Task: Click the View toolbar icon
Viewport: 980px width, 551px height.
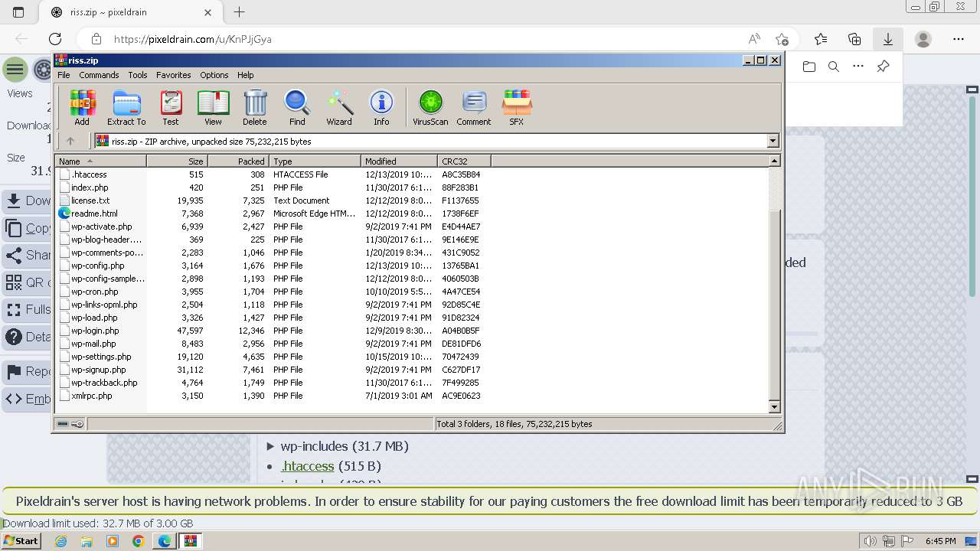Action: (x=213, y=107)
